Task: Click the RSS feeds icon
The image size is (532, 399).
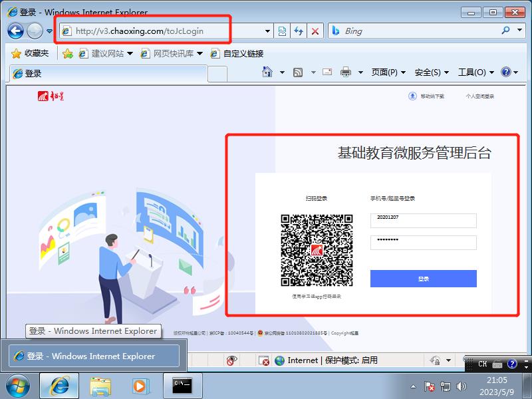Action: click(x=297, y=72)
